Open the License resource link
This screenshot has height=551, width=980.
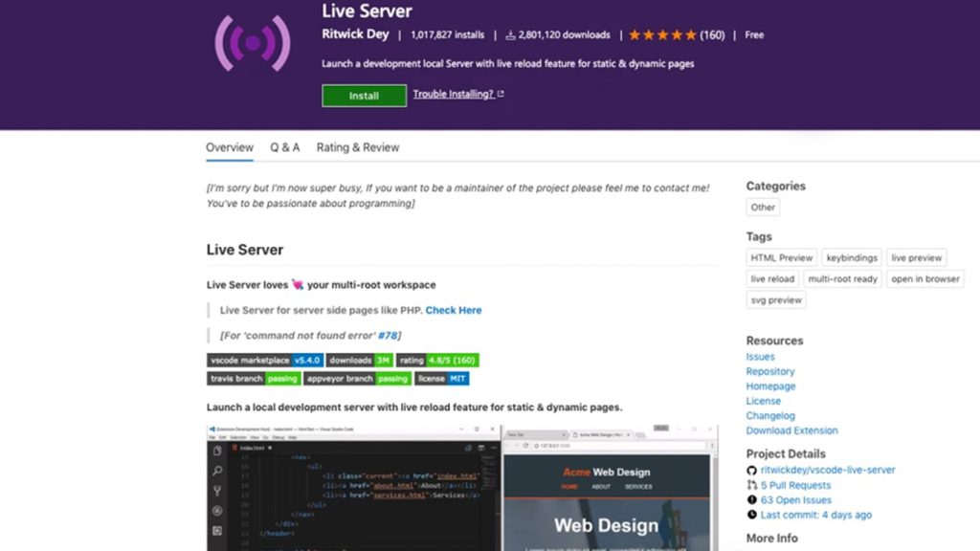point(763,401)
